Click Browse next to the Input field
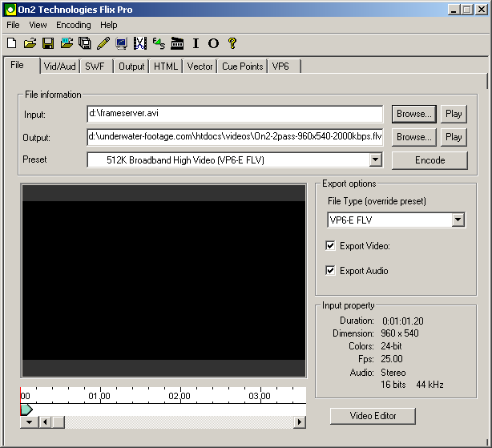 pyautogui.click(x=414, y=114)
